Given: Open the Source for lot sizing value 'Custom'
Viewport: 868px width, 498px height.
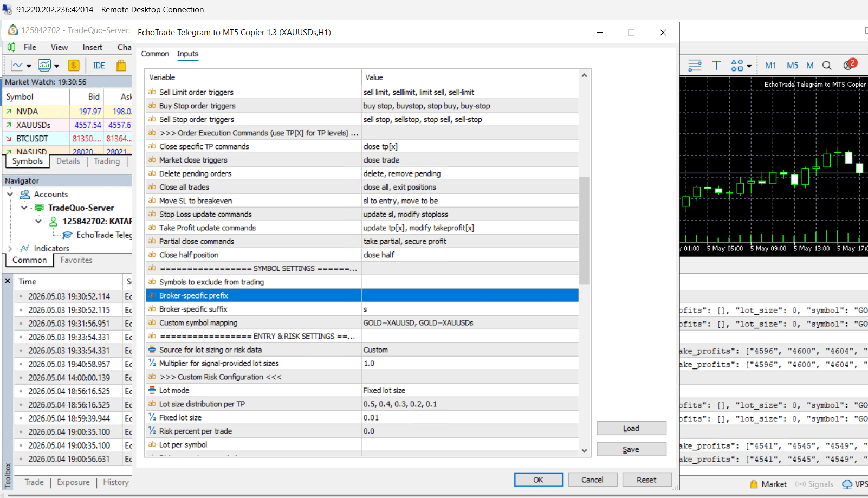Looking at the screenshot, I should (x=470, y=350).
